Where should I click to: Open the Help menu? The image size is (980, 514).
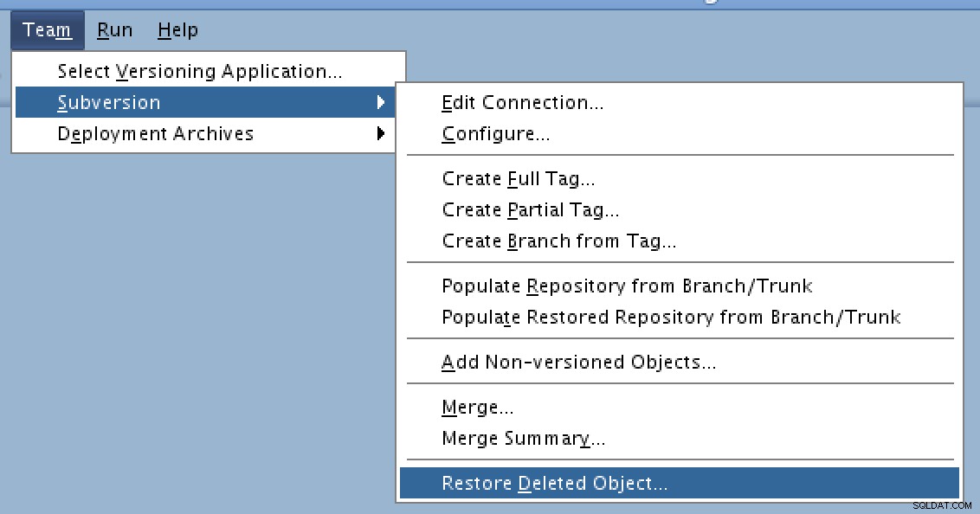177,30
